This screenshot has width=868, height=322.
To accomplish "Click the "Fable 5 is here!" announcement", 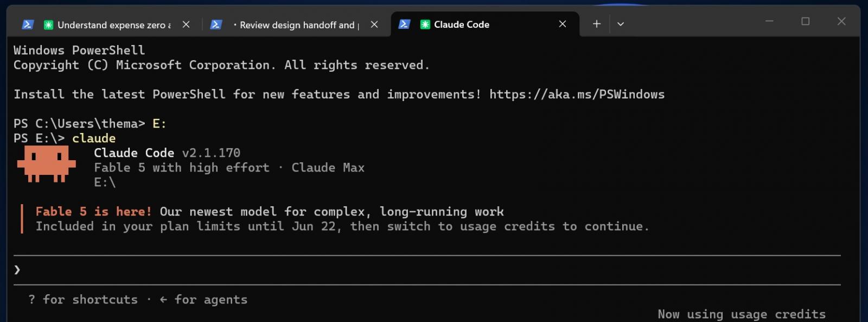I will [x=94, y=212].
